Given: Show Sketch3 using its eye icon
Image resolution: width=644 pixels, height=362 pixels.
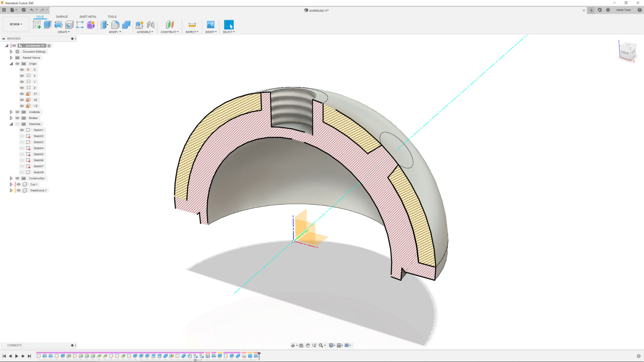Looking at the screenshot, I should coord(22,142).
